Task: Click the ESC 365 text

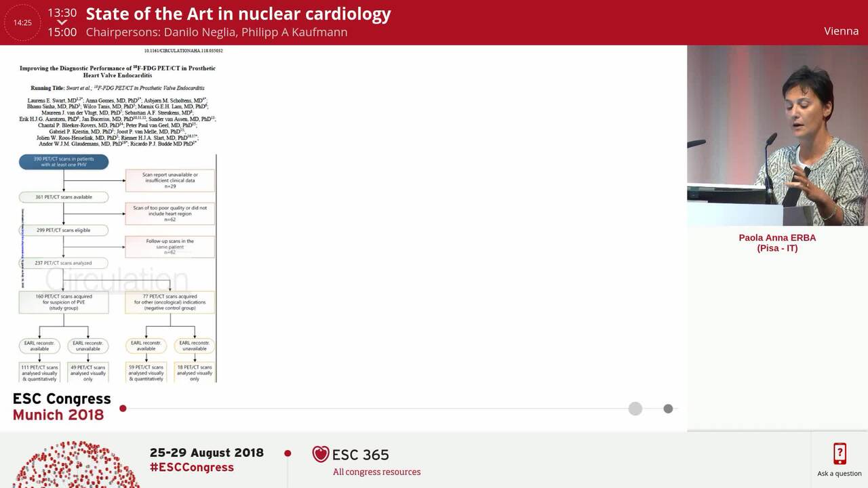Action: (x=361, y=454)
